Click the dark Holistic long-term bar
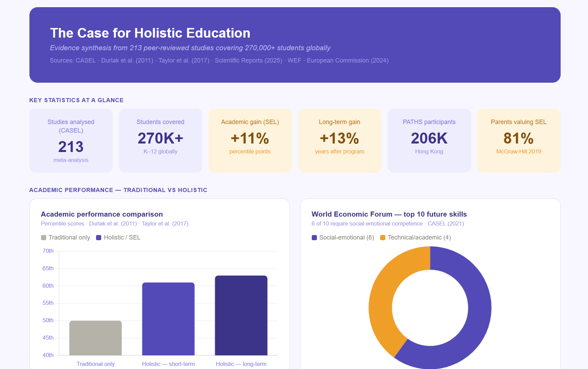This screenshot has height=369, width=588. point(241,315)
